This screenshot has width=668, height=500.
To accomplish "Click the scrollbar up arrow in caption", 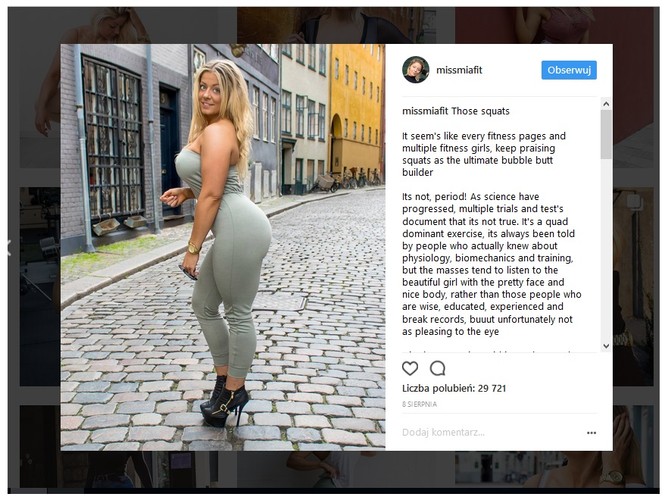I will tap(606, 104).
